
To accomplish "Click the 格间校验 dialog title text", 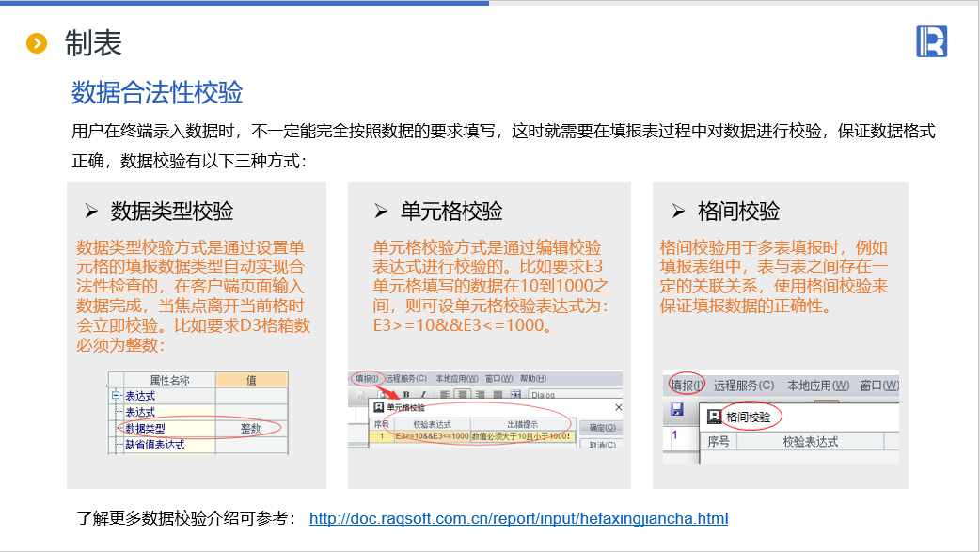I will coord(748,417).
